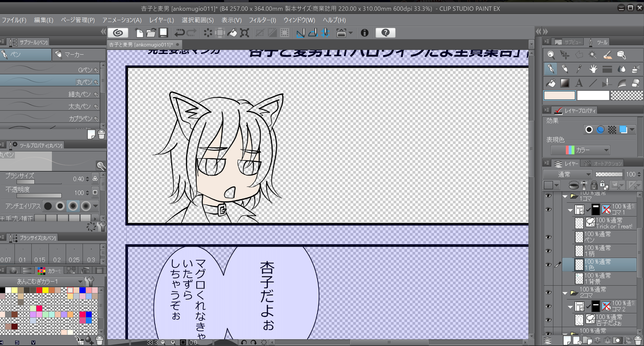Select the Gradient tool
This screenshot has width=644, height=346.
tap(565, 83)
